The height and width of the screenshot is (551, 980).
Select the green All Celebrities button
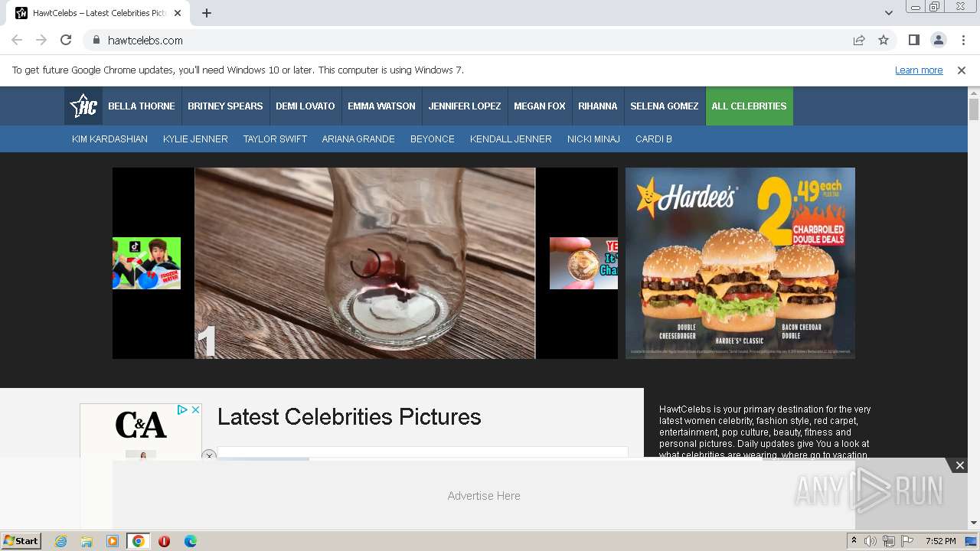click(750, 106)
